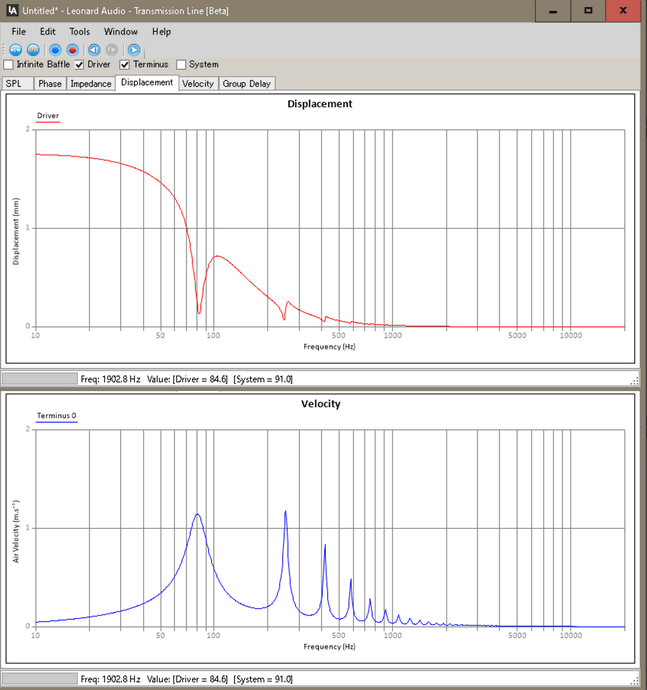Minimize the Transmission Line window
The width and height of the screenshot is (647, 690).
pos(553,11)
